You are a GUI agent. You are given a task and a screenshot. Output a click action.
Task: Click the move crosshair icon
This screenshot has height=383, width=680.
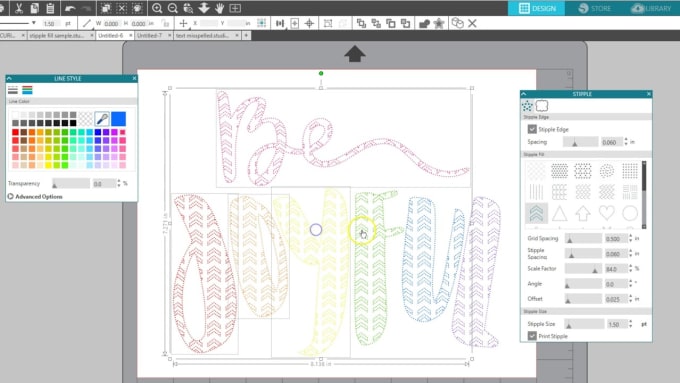point(183,23)
